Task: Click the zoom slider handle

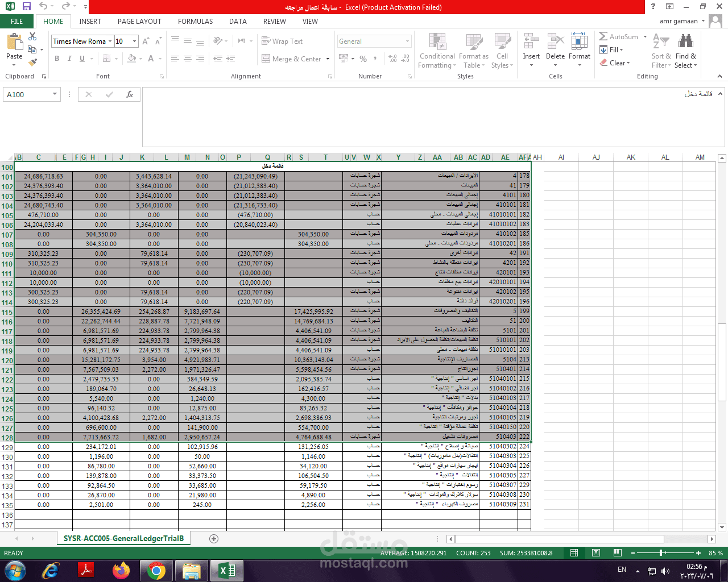Action: tap(661, 553)
